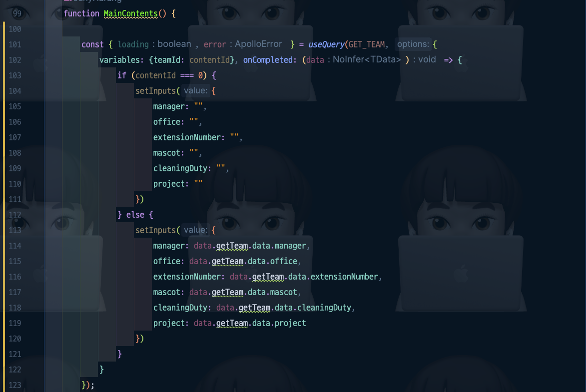This screenshot has height=392, width=586.
Task: Click setInputs call on line 104
Action: 155,91
